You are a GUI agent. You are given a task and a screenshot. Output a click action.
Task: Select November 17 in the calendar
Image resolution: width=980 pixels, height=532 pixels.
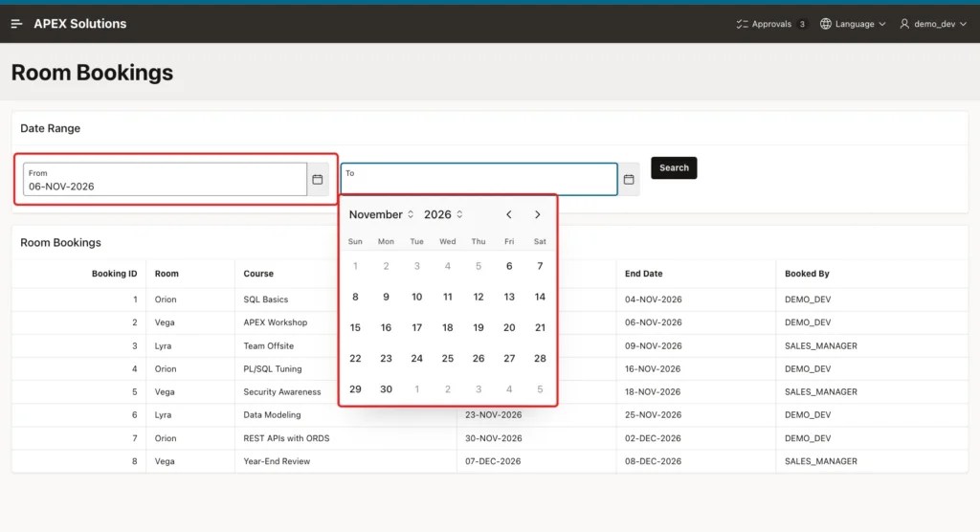[x=417, y=327]
